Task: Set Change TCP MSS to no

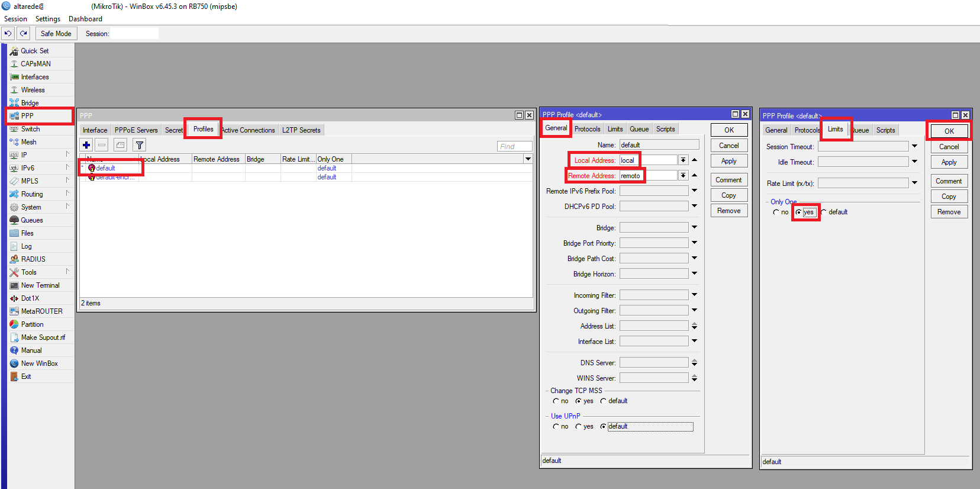Action: [x=556, y=401]
